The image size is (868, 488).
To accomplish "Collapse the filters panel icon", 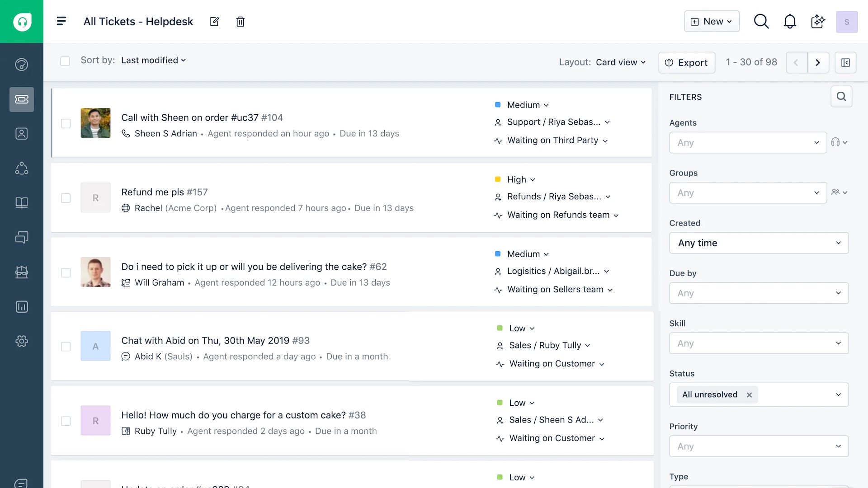I will [x=845, y=62].
